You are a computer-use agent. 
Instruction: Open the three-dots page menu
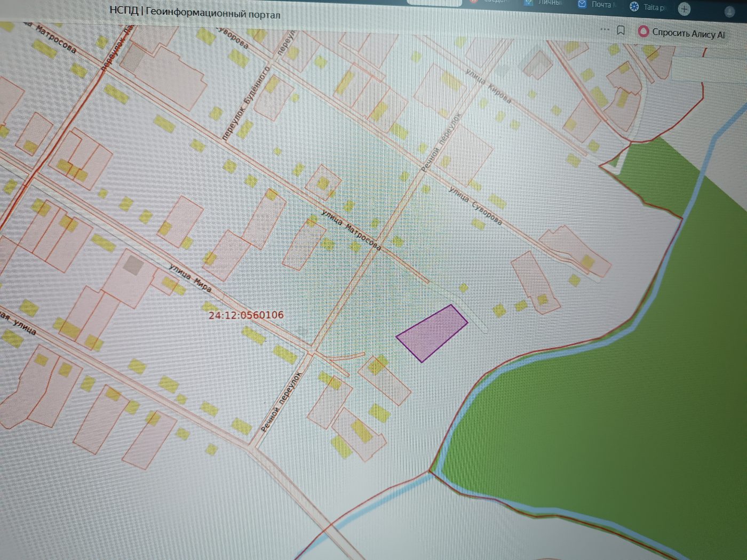pos(605,29)
